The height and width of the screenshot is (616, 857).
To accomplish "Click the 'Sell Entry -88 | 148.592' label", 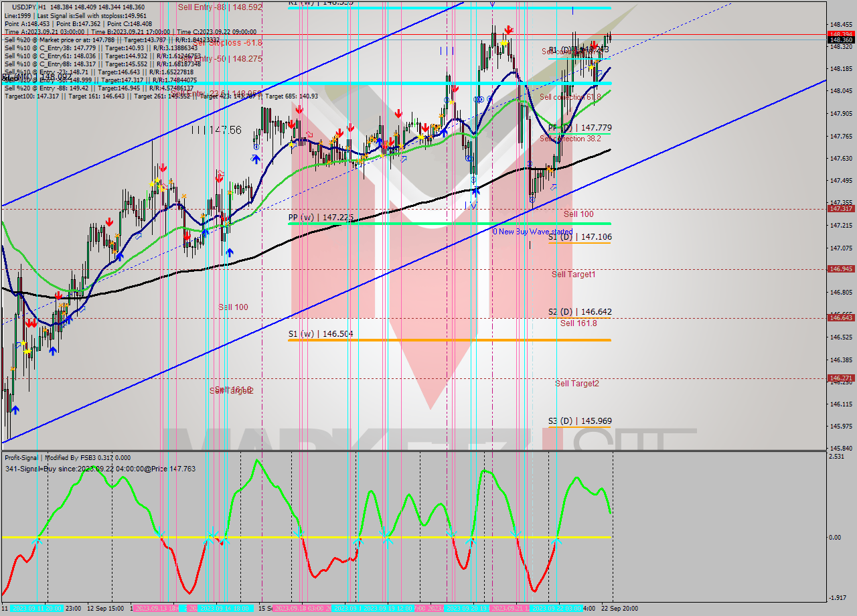I will point(220,7).
